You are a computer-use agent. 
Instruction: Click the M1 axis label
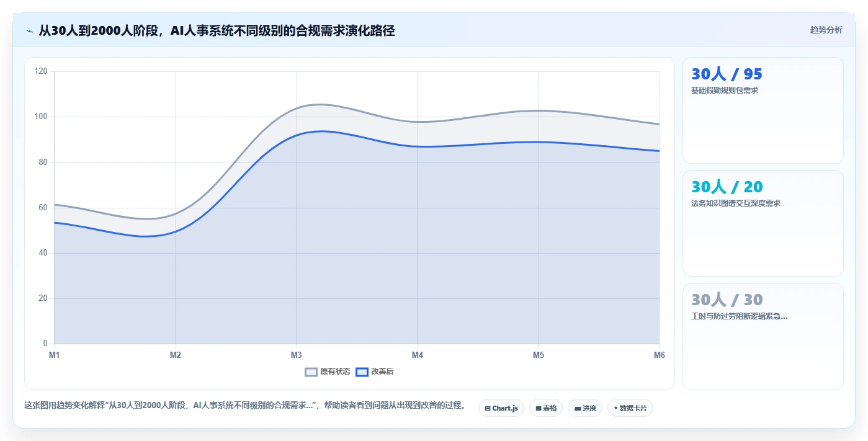click(54, 355)
